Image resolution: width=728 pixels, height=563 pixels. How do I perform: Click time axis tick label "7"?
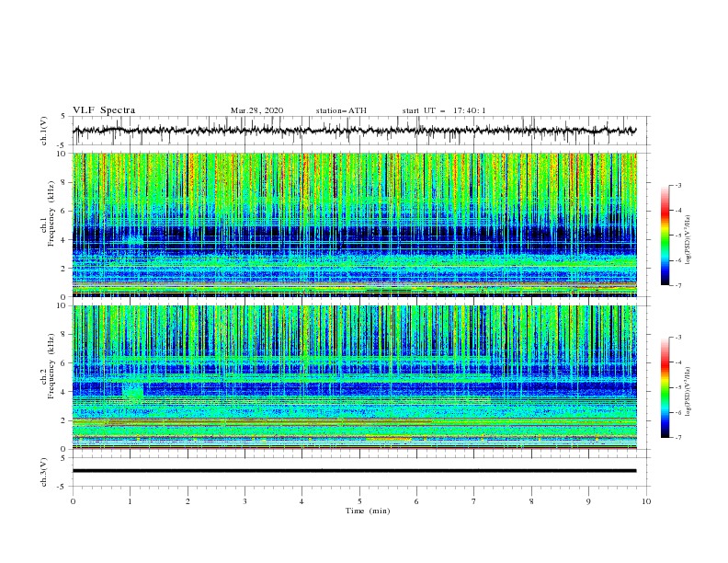click(x=474, y=501)
